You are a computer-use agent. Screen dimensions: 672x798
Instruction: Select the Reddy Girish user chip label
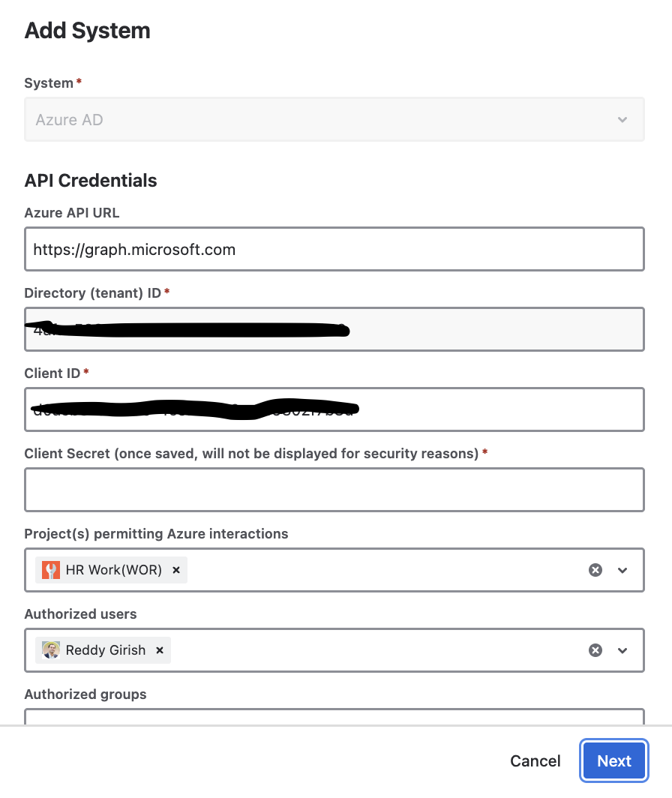click(x=106, y=650)
